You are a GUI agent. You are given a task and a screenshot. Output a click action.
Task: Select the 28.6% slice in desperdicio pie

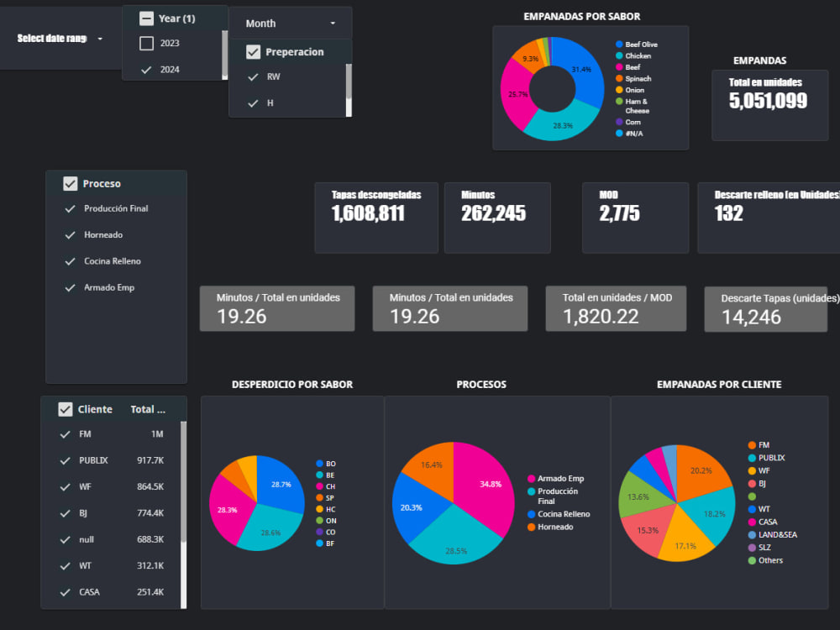(x=270, y=532)
